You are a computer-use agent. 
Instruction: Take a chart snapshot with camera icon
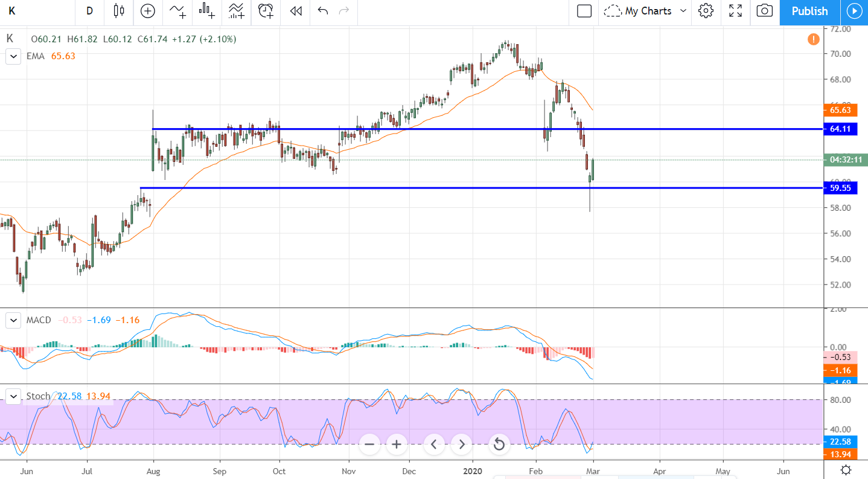pyautogui.click(x=764, y=11)
